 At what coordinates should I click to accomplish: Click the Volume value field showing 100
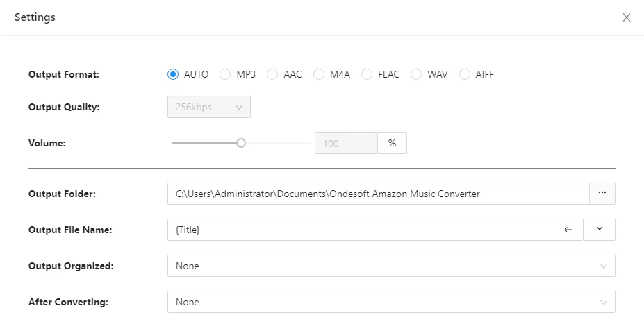click(x=346, y=143)
